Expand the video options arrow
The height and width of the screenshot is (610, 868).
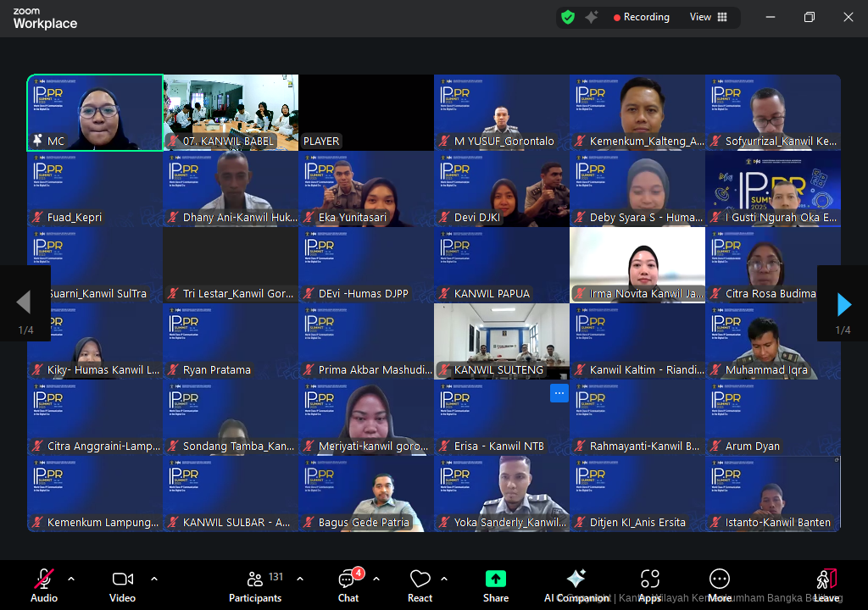pos(154,579)
